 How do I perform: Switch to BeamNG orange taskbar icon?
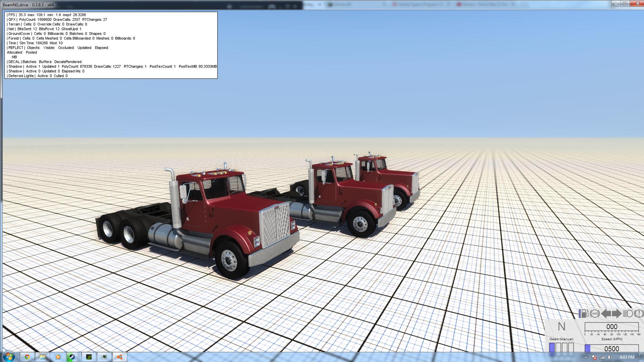click(x=120, y=357)
